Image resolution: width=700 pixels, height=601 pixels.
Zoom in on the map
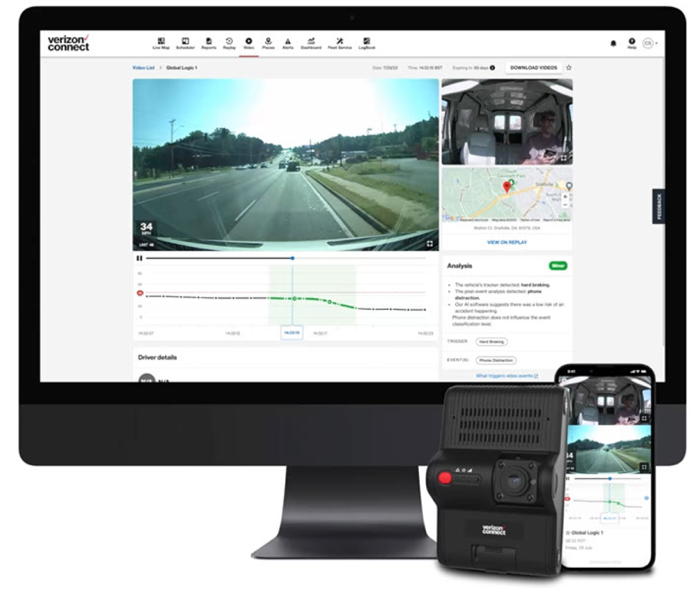click(x=565, y=197)
